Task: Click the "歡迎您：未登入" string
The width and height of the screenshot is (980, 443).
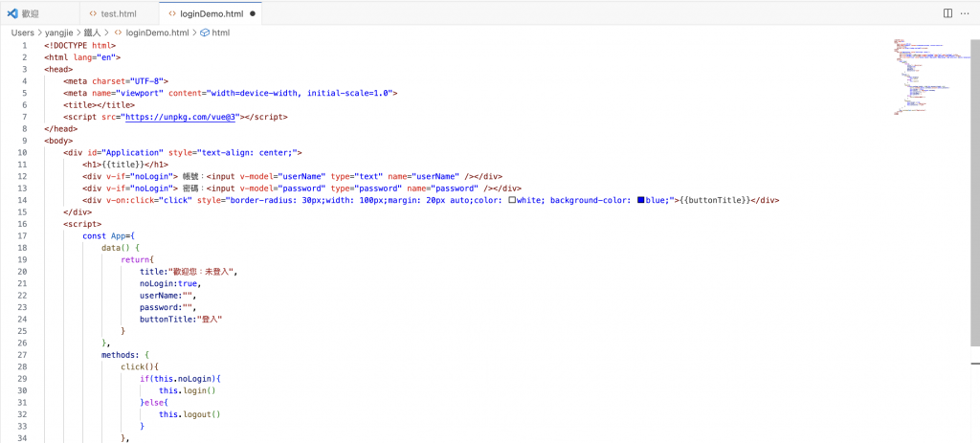Action: coord(199,271)
